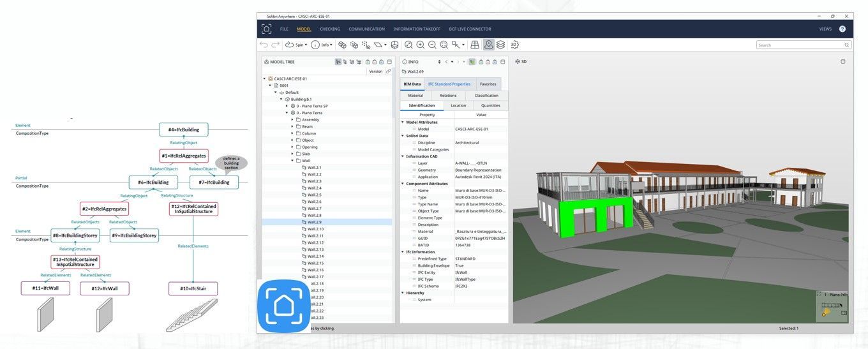Image resolution: width=868 pixels, height=349 pixels.
Task: Click the stacked layers icon
Action: pos(500,45)
